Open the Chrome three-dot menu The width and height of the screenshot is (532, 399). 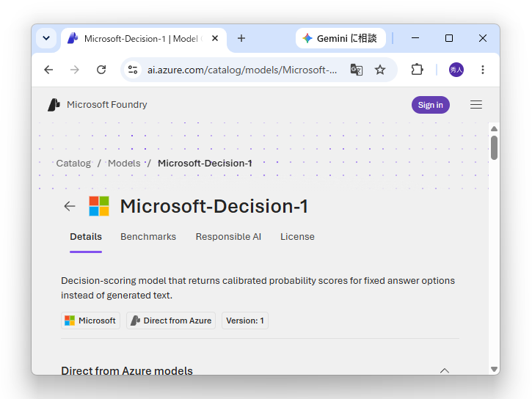pyautogui.click(x=482, y=70)
